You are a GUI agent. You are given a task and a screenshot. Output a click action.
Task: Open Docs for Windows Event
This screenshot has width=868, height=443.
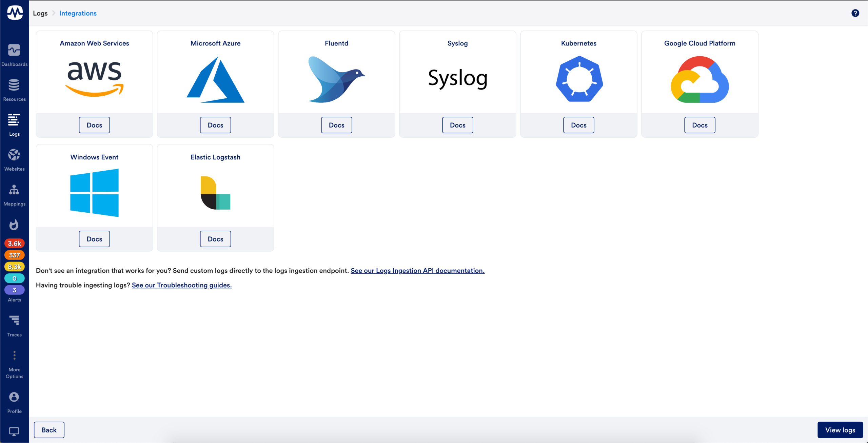[x=94, y=239]
